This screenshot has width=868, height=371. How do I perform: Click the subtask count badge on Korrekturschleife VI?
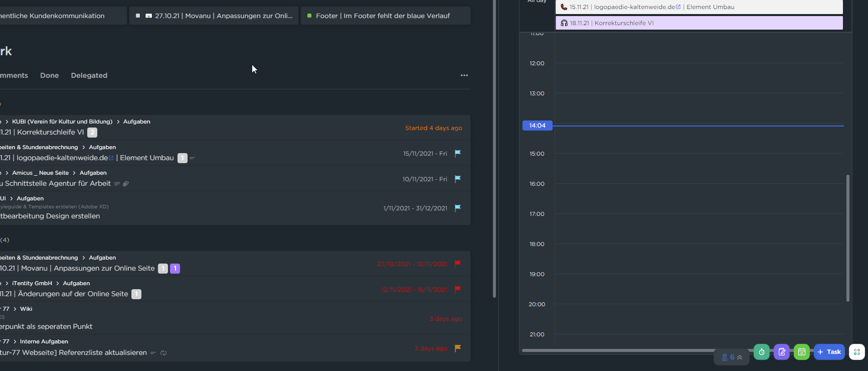coord(92,133)
